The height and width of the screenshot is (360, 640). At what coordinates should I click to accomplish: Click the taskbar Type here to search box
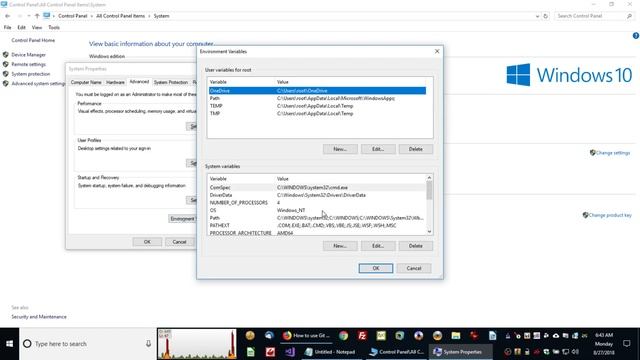[x=88, y=344]
